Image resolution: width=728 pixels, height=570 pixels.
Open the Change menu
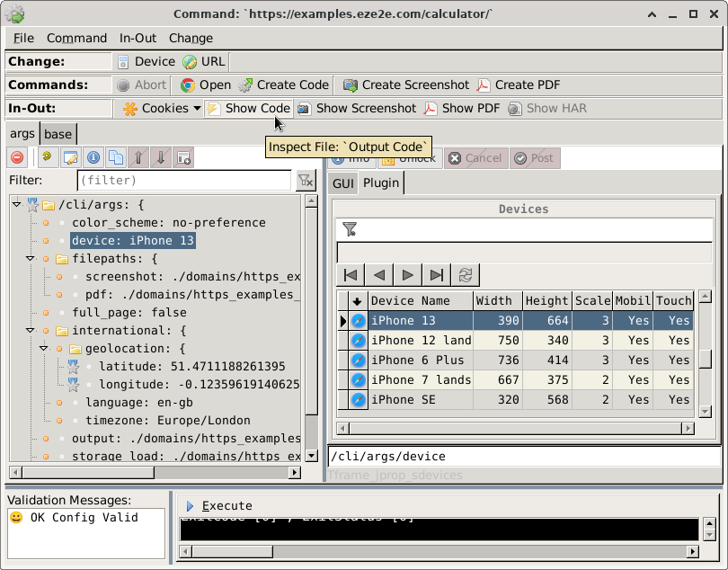[x=191, y=38]
